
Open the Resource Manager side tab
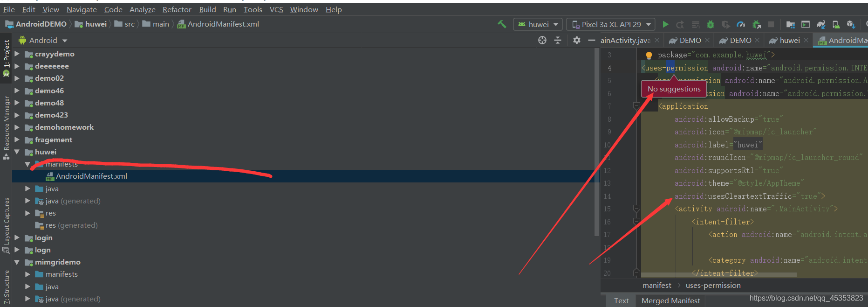[6, 127]
